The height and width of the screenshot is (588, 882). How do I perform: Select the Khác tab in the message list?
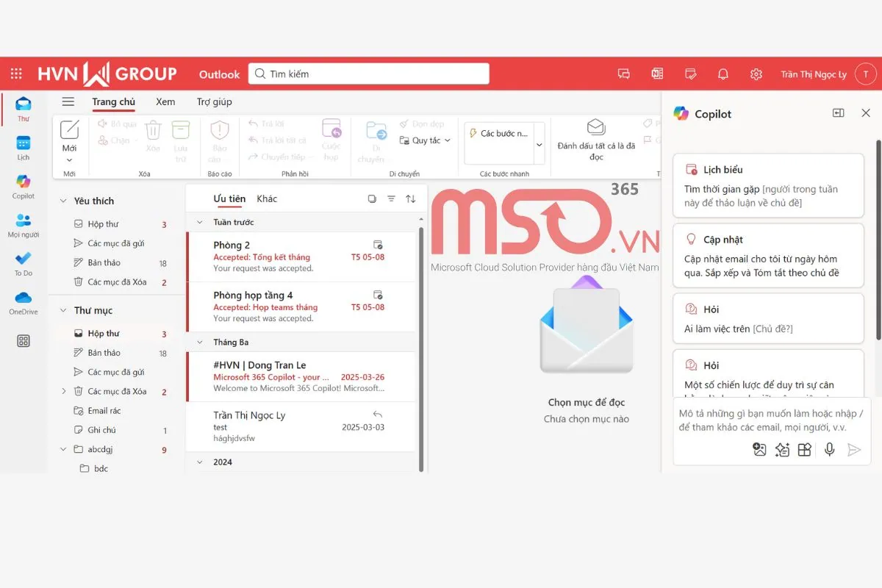point(267,198)
